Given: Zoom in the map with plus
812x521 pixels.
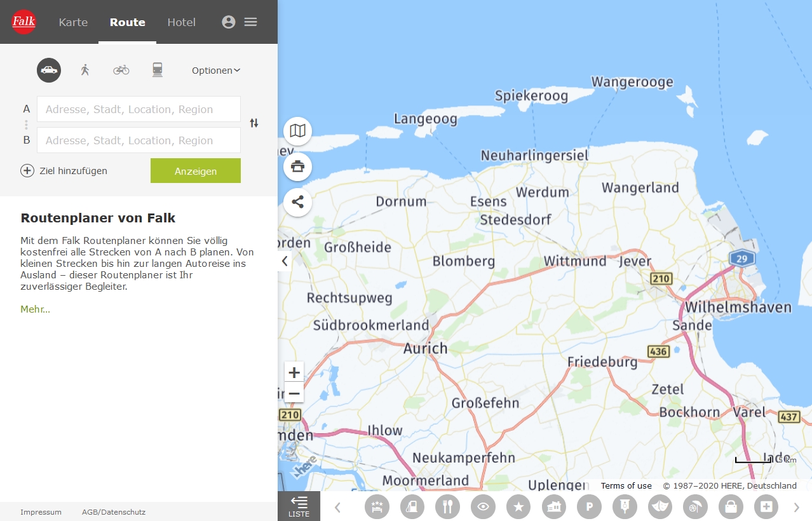Looking at the screenshot, I should [294, 372].
